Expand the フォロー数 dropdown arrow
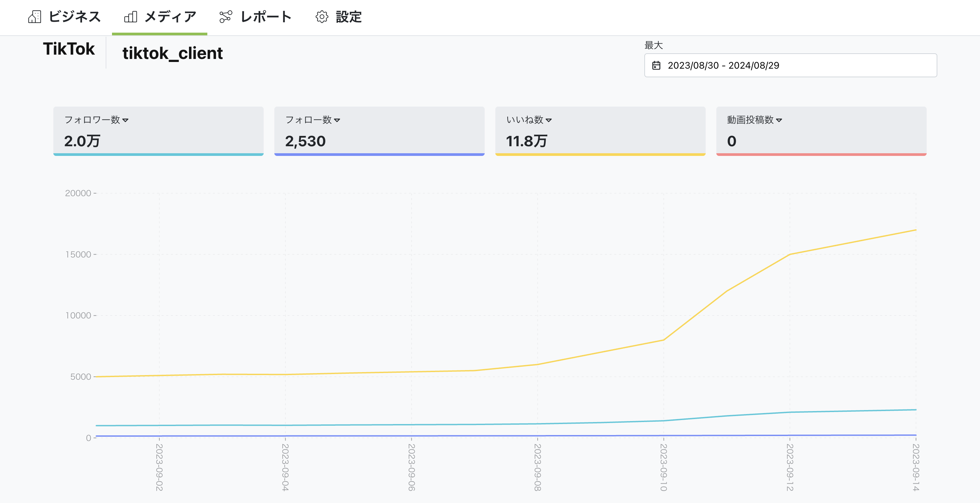This screenshot has height=503, width=980. click(337, 120)
